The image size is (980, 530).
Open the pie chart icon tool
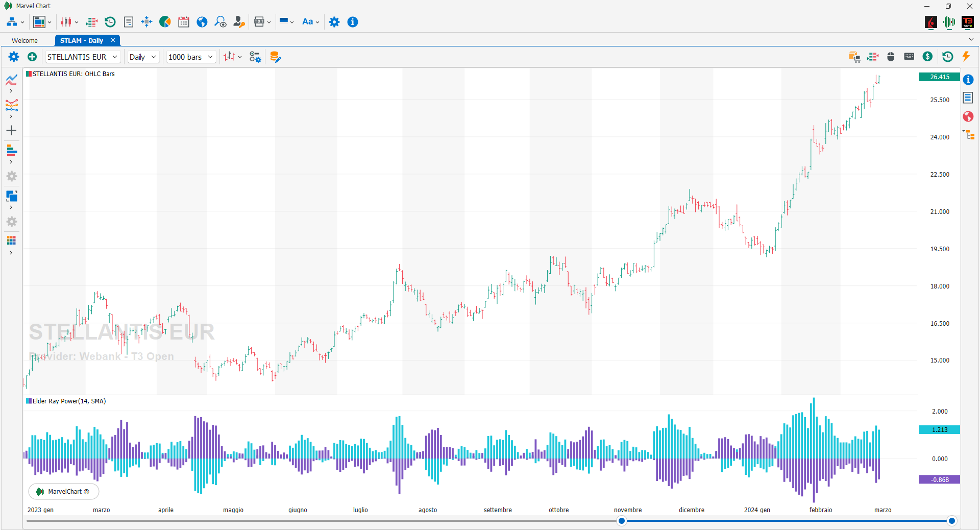[x=165, y=22]
